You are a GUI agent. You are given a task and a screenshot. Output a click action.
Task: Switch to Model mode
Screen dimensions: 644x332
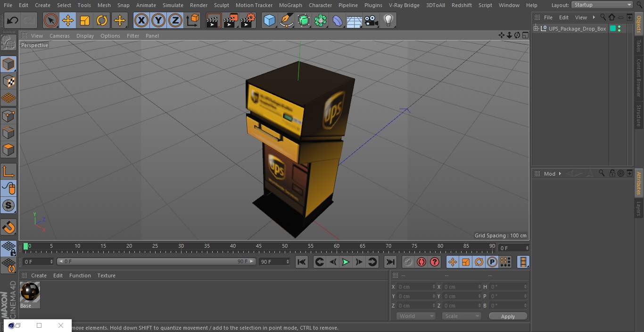pyautogui.click(x=8, y=64)
